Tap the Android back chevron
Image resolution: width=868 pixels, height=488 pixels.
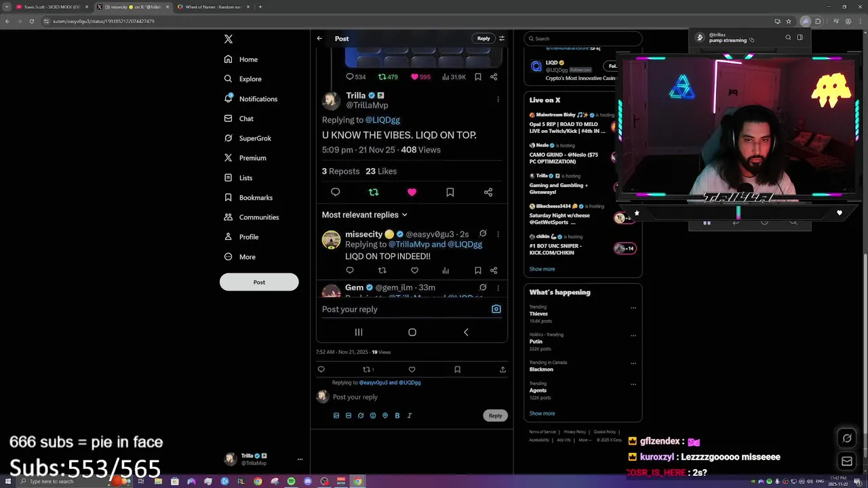(466, 332)
